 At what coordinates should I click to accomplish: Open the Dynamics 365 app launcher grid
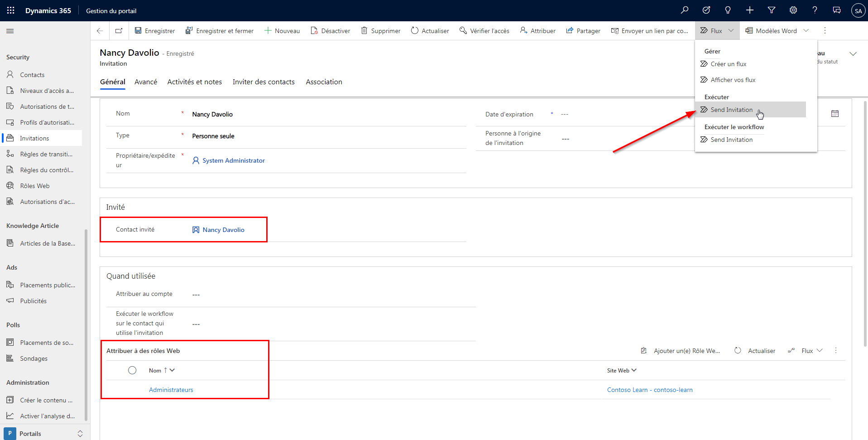[x=11, y=10]
